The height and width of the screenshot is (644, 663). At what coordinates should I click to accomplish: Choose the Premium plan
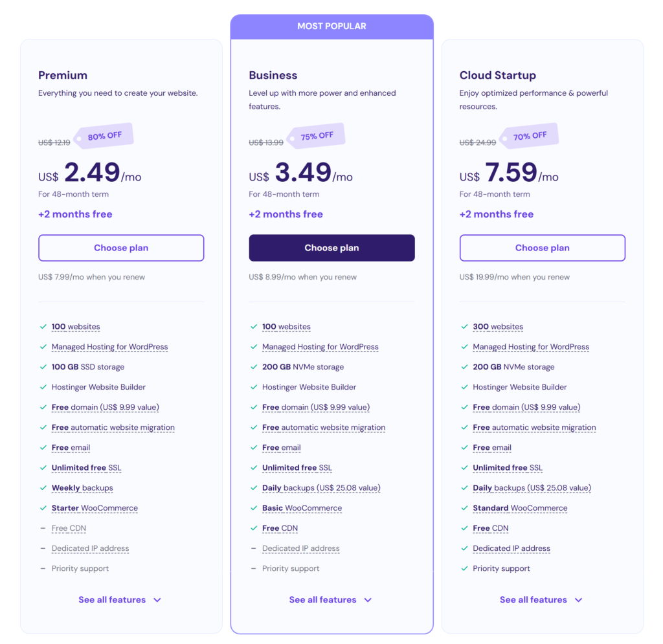(121, 248)
